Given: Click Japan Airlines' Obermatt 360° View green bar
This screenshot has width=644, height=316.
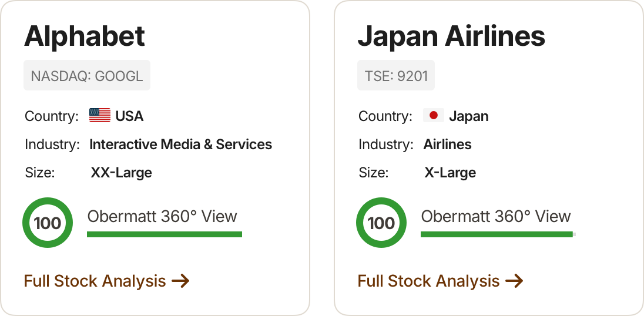Looking at the screenshot, I should pyautogui.click(x=498, y=234).
